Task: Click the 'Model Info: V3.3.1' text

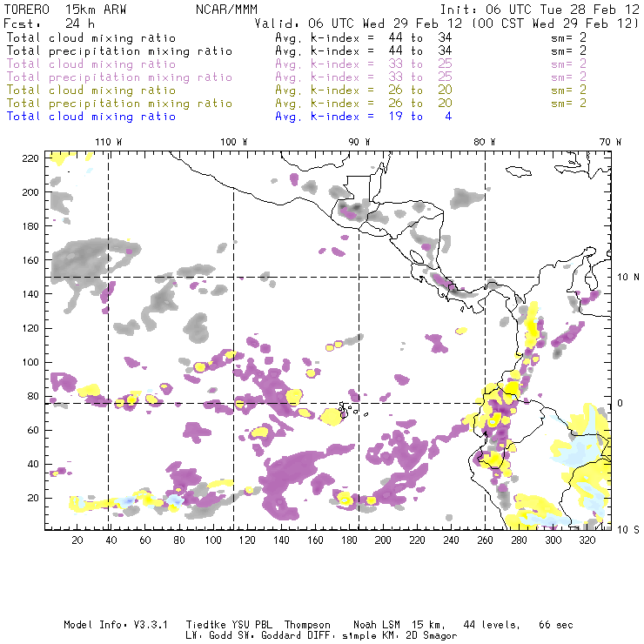Action: point(116,625)
